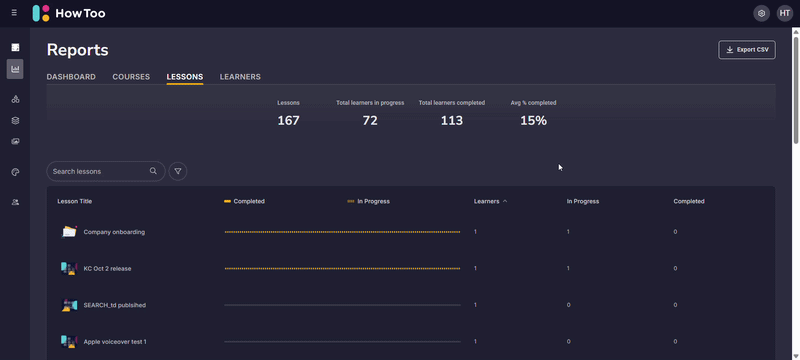Export the report as CSV
The height and width of the screenshot is (360, 800).
pyautogui.click(x=747, y=50)
